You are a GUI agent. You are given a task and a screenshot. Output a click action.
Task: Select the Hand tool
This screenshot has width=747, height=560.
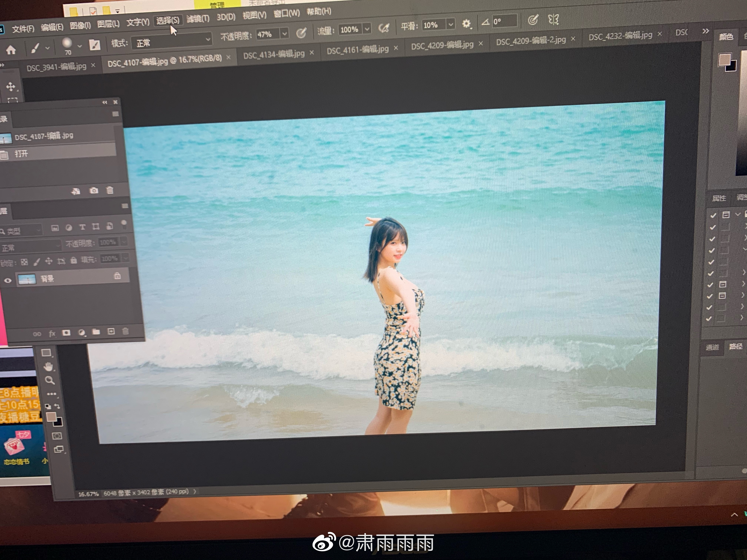[x=48, y=367]
